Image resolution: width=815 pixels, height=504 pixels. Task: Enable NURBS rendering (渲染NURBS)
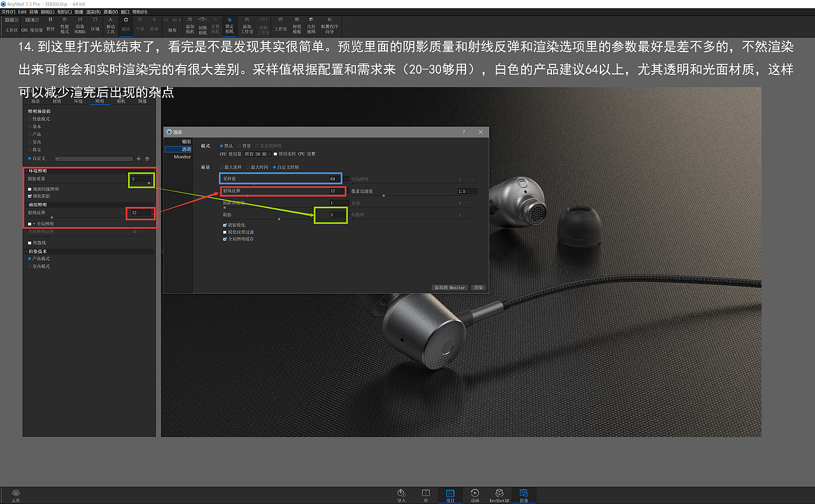pyautogui.click(x=80, y=25)
